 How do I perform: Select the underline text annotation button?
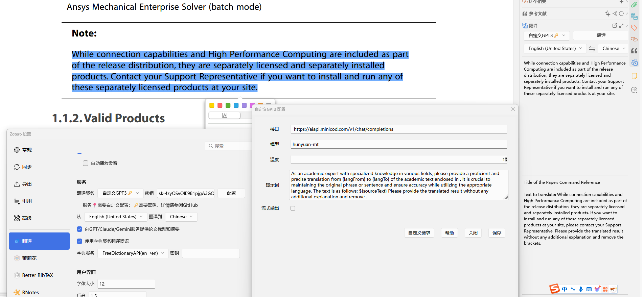pos(225,116)
